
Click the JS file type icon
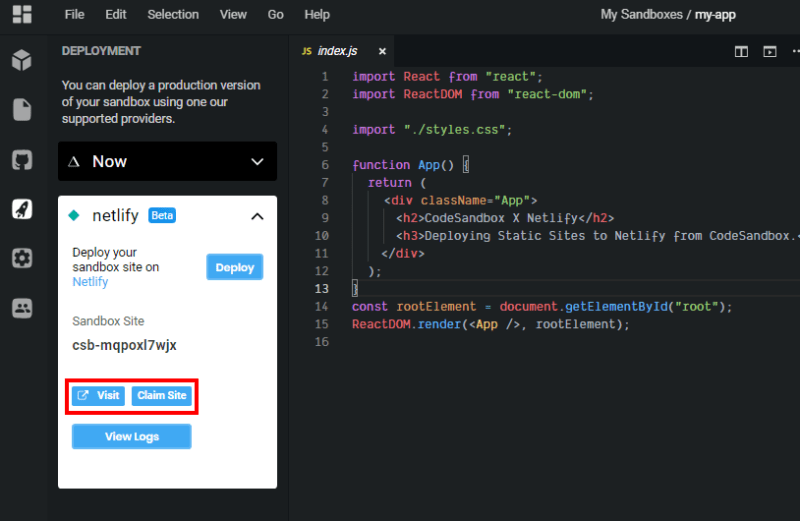(307, 51)
